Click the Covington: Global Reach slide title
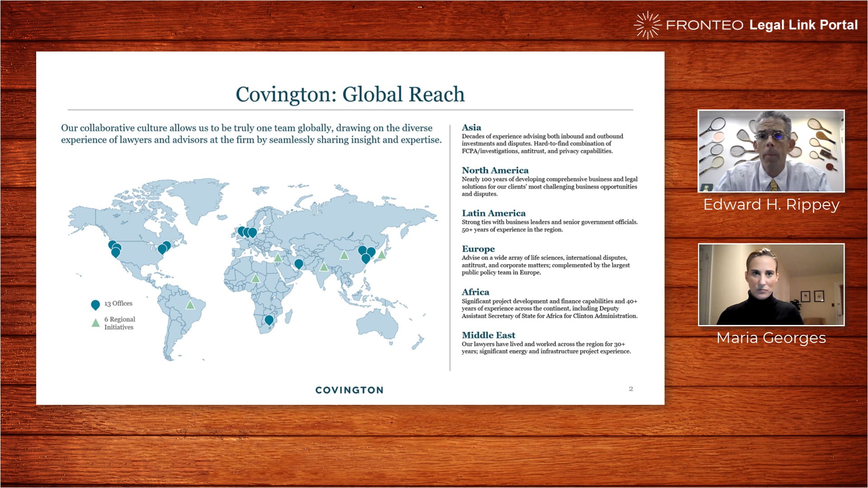 pyautogui.click(x=350, y=94)
